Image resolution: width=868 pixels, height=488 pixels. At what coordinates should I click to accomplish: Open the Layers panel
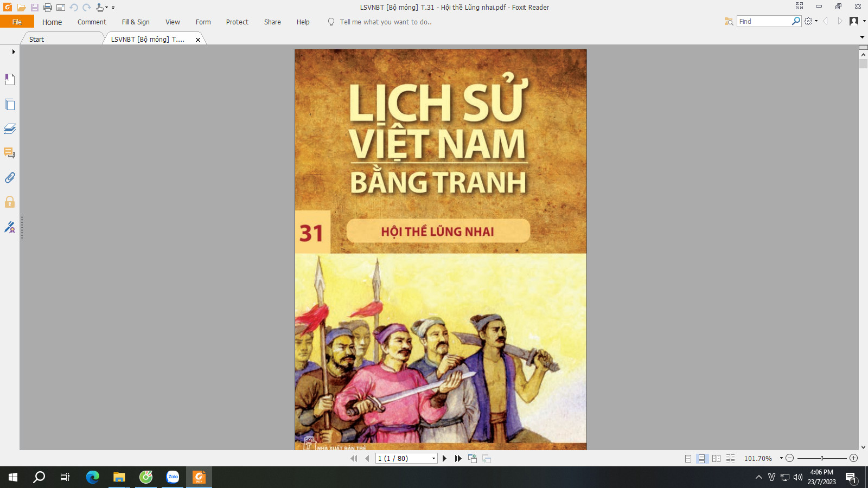point(10,129)
